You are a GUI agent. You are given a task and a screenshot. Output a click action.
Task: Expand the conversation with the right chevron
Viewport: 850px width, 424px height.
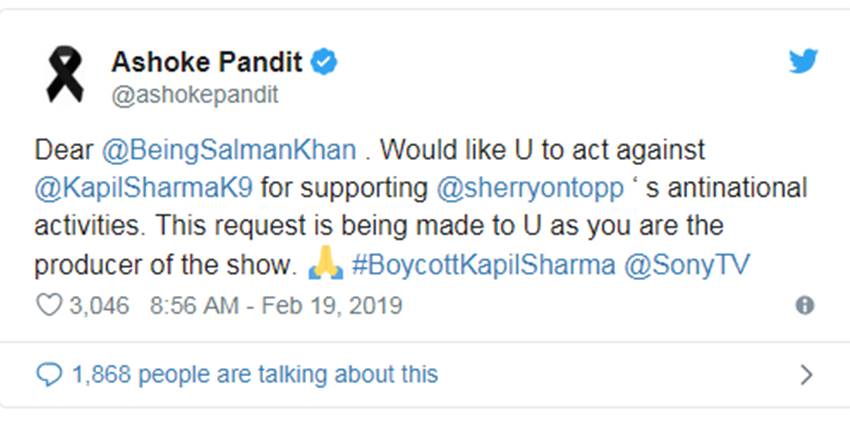pyautogui.click(x=806, y=375)
